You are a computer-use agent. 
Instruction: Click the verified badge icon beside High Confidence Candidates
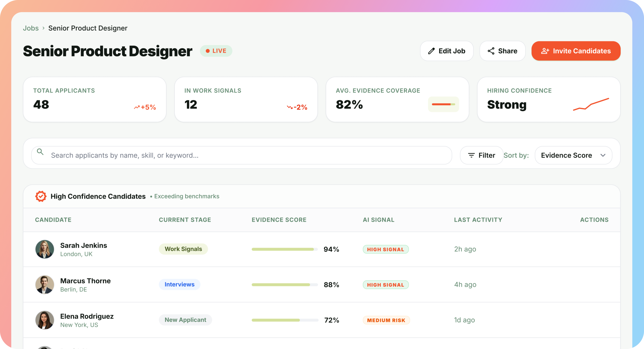point(41,196)
